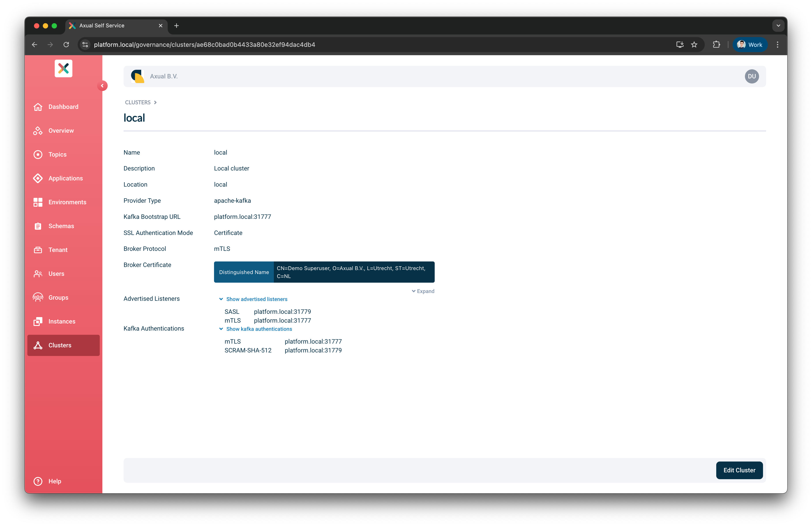
Task: Navigate to Groups
Action: pyautogui.click(x=58, y=297)
